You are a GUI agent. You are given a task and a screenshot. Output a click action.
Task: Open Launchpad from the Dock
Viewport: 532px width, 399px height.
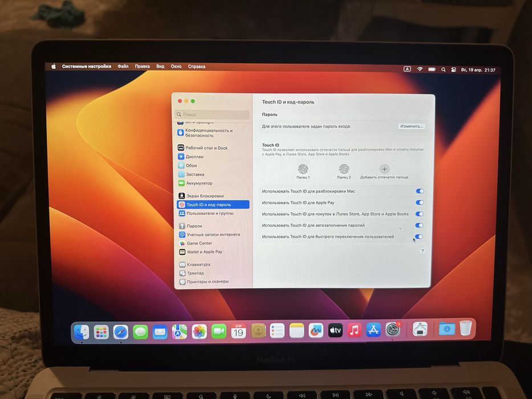pos(101,332)
